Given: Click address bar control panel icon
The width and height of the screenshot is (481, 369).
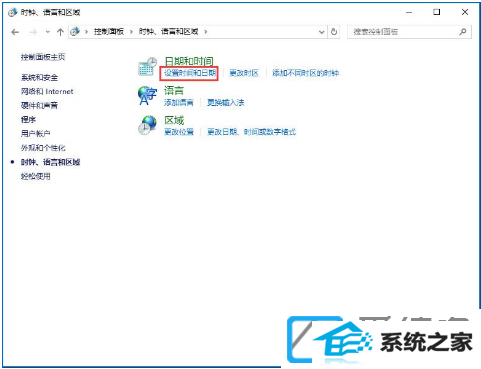Looking at the screenshot, I should tap(75, 31).
